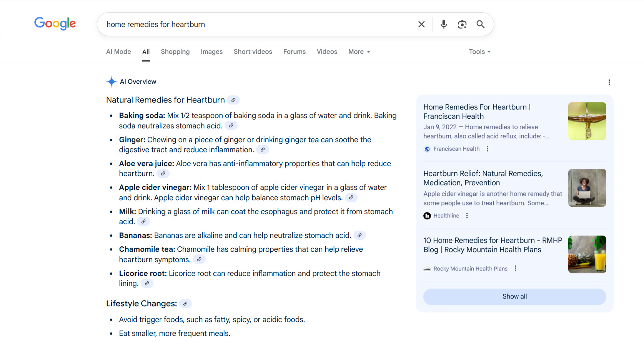Open source link icon for Chamomile tea
Image resolution: width=644 pixels, height=342 pixels.
point(199,259)
